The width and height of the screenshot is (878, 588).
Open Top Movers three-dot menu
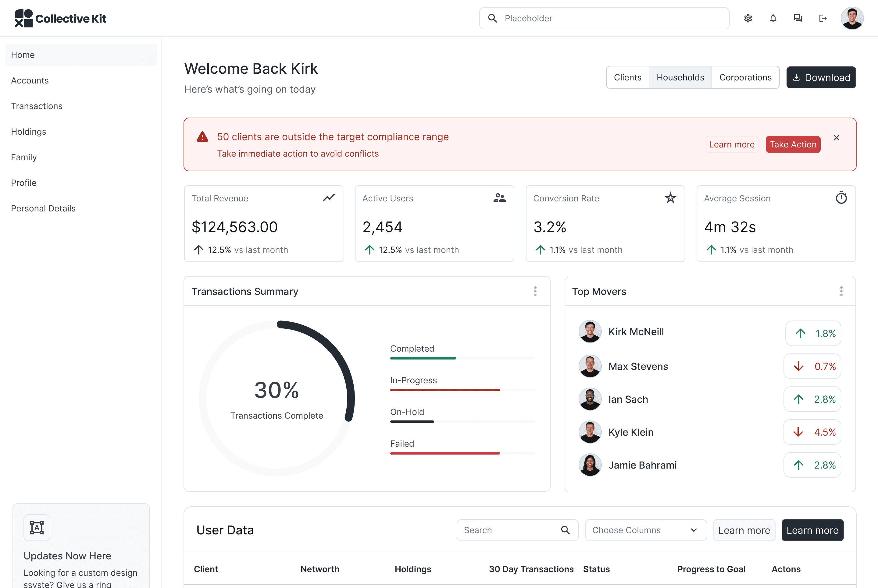pos(841,291)
